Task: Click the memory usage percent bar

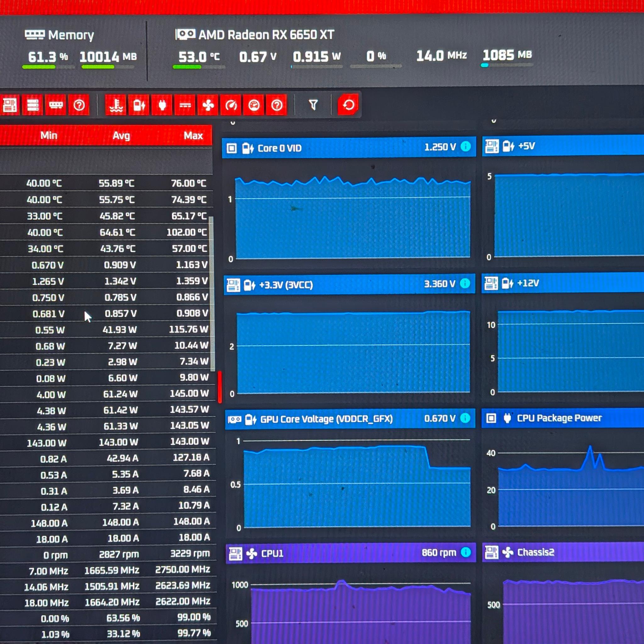Action: pos(48,67)
